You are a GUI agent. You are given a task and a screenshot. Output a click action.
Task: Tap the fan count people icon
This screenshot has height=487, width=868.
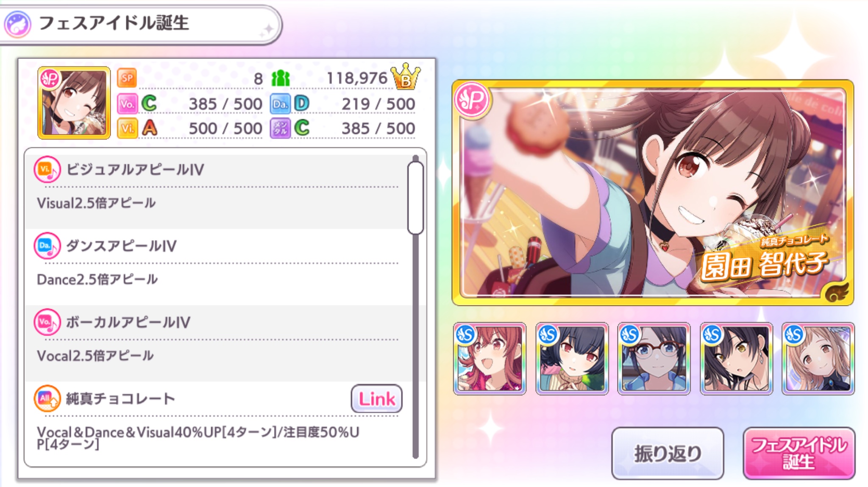coord(281,78)
